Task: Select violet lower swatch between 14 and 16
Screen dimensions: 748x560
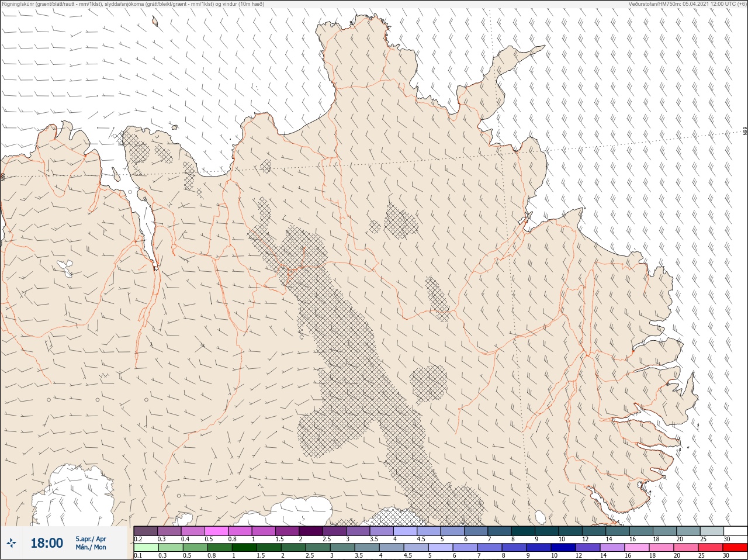Action: [x=612, y=548]
